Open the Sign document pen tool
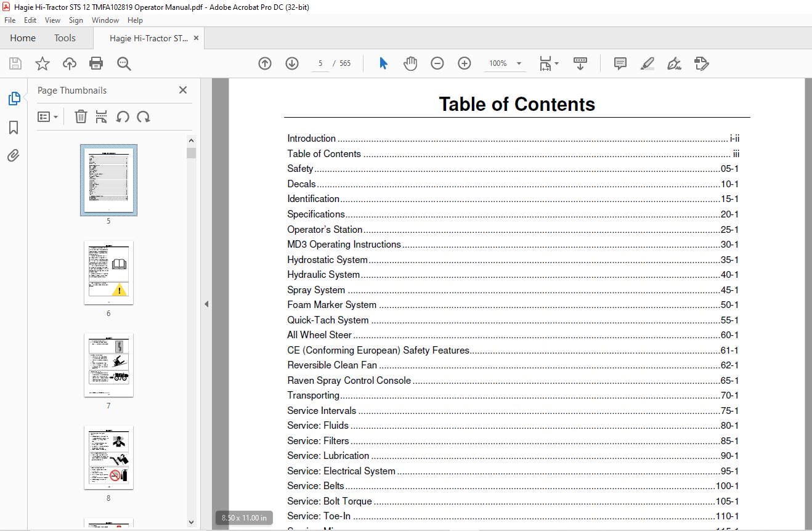812x531 pixels. 674,63
